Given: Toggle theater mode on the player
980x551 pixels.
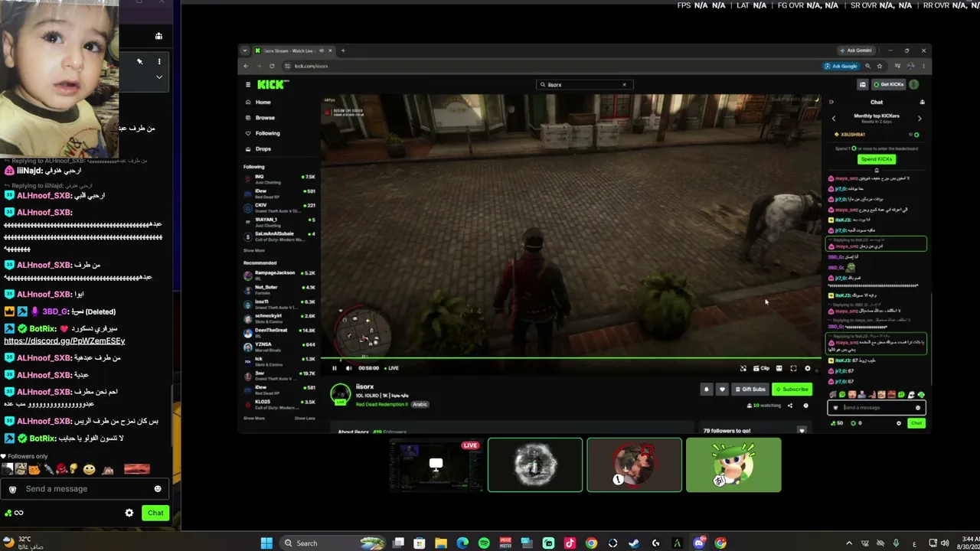Looking at the screenshot, I should coord(779,368).
